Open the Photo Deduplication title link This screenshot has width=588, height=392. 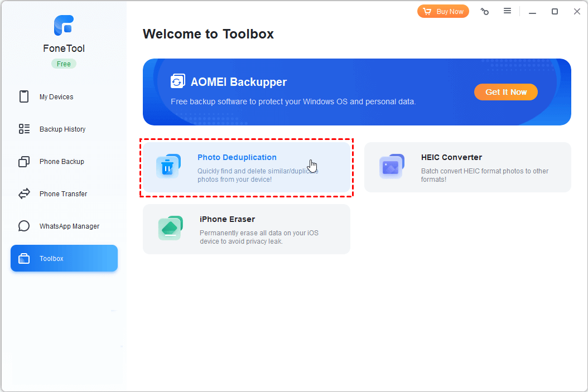pyautogui.click(x=237, y=157)
